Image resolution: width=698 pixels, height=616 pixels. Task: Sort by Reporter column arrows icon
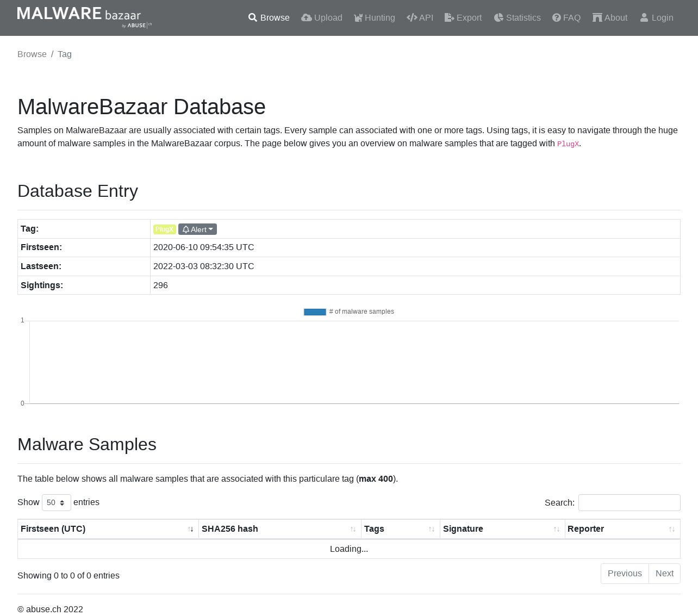pos(672,529)
